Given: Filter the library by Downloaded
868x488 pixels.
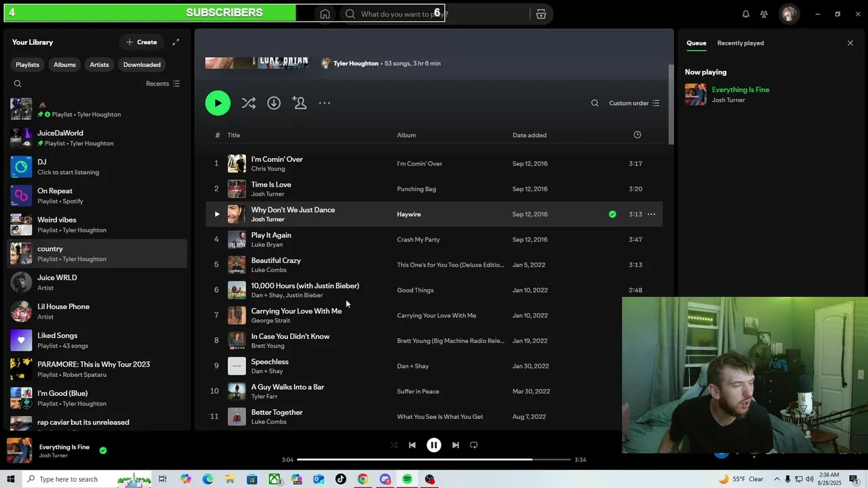Looking at the screenshot, I should click(x=142, y=64).
